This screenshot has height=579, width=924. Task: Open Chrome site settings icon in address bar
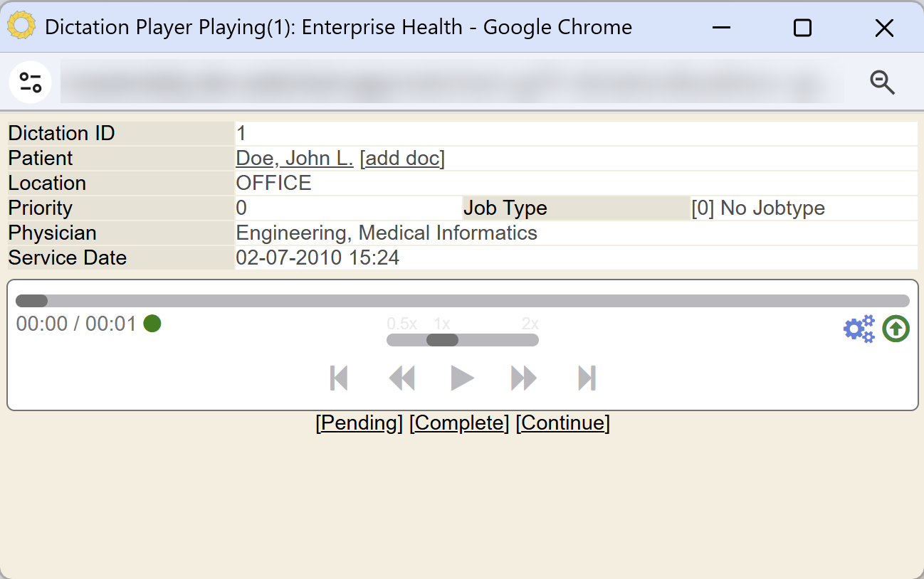tap(31, 83)
